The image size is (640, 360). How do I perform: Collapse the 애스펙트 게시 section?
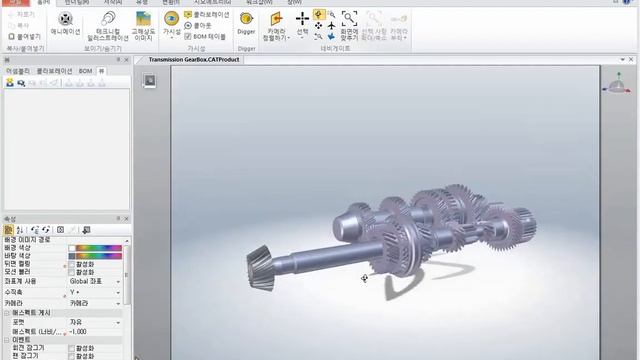coord(7,313)
